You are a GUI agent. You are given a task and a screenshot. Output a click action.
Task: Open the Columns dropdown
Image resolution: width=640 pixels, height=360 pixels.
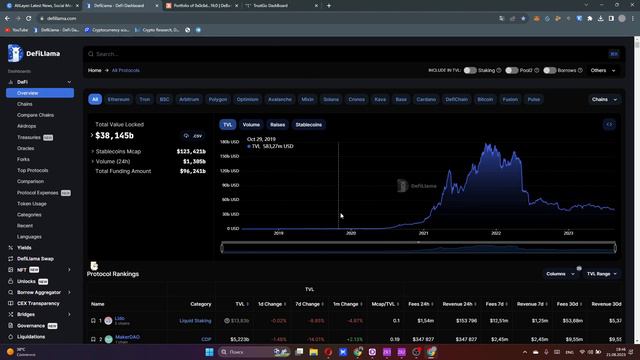(x=561, y=274)
